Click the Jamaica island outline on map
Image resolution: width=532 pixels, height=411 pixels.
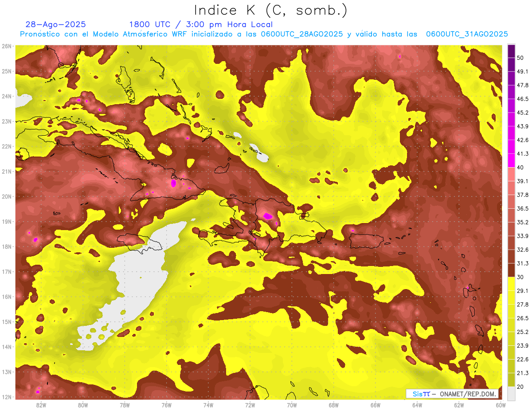click(x=140, y=243)
